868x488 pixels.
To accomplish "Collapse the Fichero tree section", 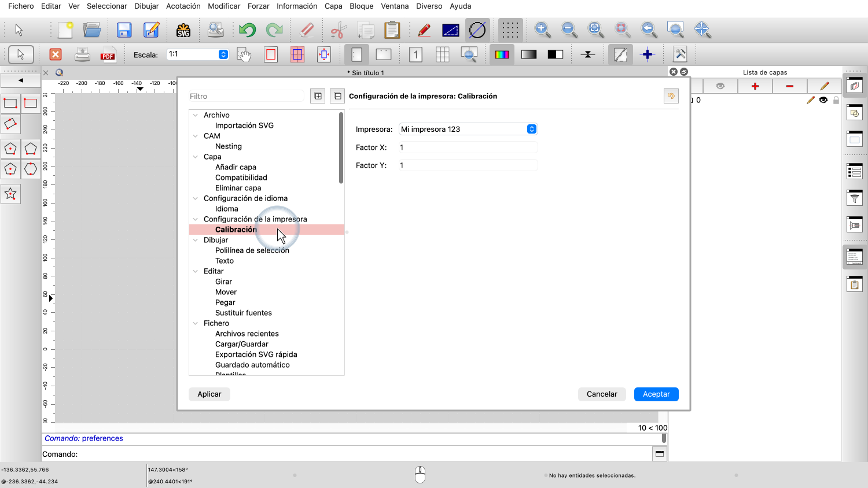I will [196, 323].
